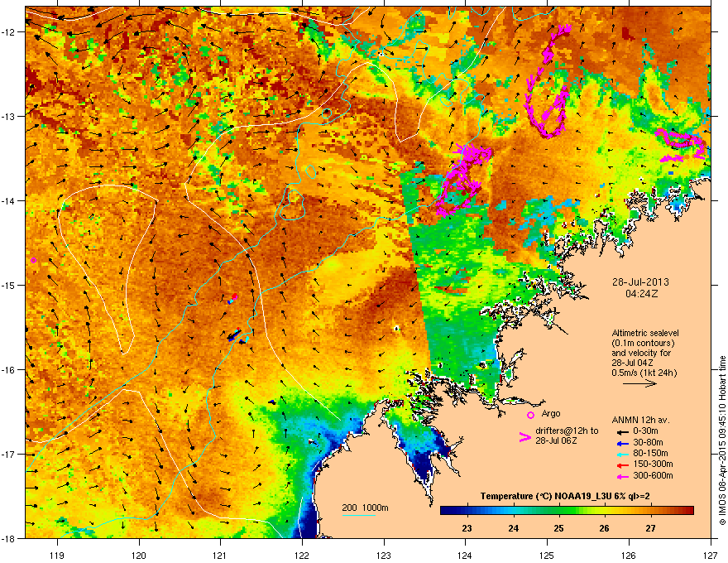
Task: Click the '27' color bar tick label
Action: (x=650, y=528)
